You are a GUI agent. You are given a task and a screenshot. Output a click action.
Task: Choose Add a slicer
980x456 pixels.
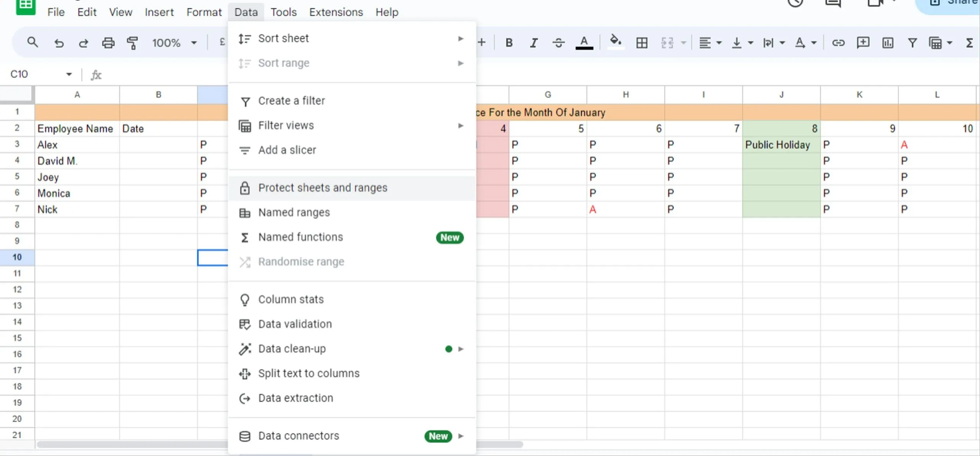click(352, 150)
